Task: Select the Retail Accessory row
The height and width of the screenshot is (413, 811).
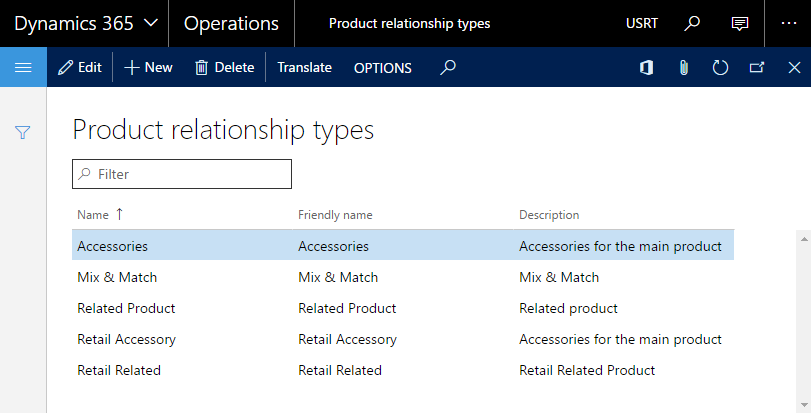Action: pos(403,339)
